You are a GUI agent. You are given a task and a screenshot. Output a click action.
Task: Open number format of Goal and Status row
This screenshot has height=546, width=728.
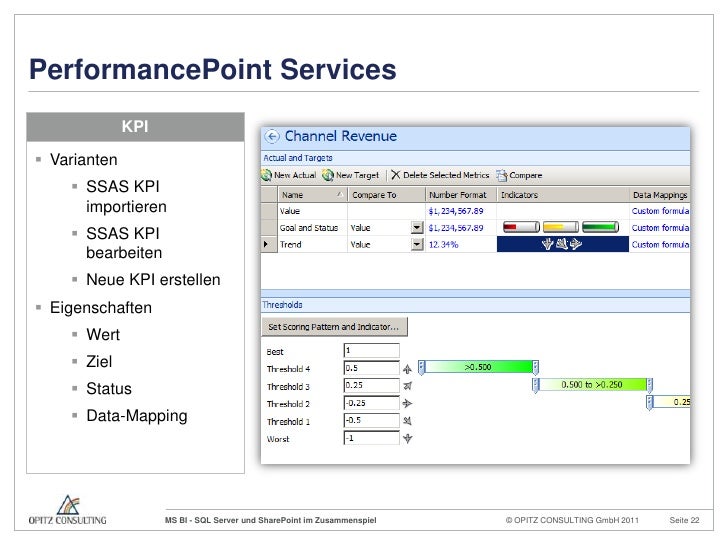456,228
